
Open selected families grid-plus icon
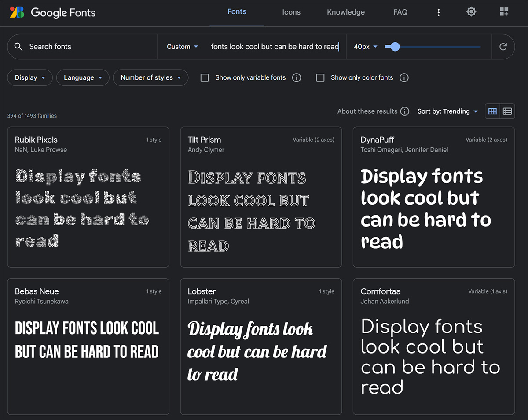tap(504, 12)
